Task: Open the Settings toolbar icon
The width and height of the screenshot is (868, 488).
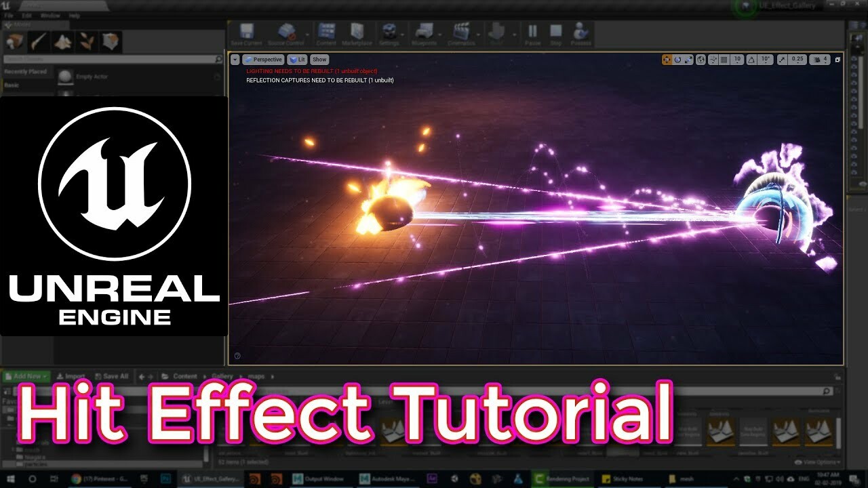Action: coord(389,34)
